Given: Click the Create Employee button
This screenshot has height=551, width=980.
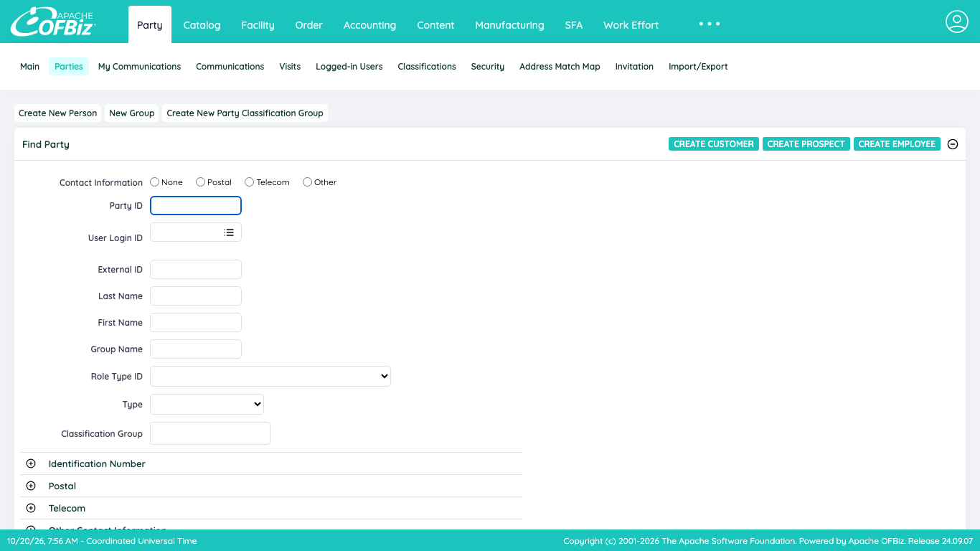Looking at the screenshot, I should (897, 144).
